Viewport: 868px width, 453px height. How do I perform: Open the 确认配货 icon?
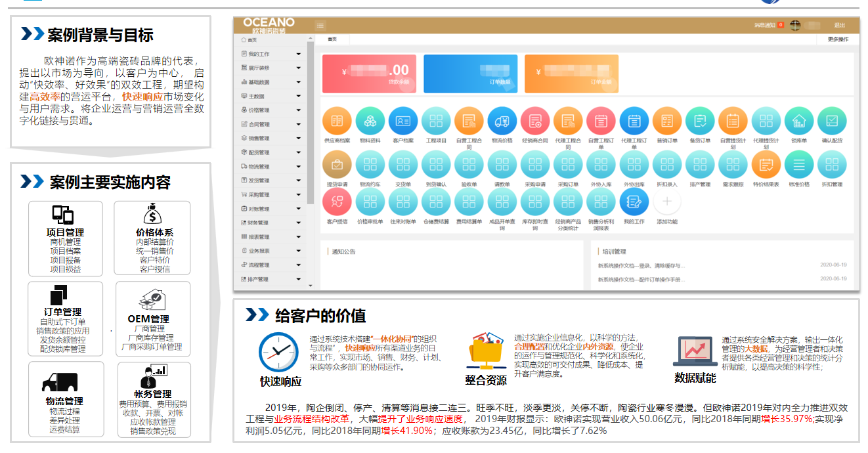click(832, 121)
